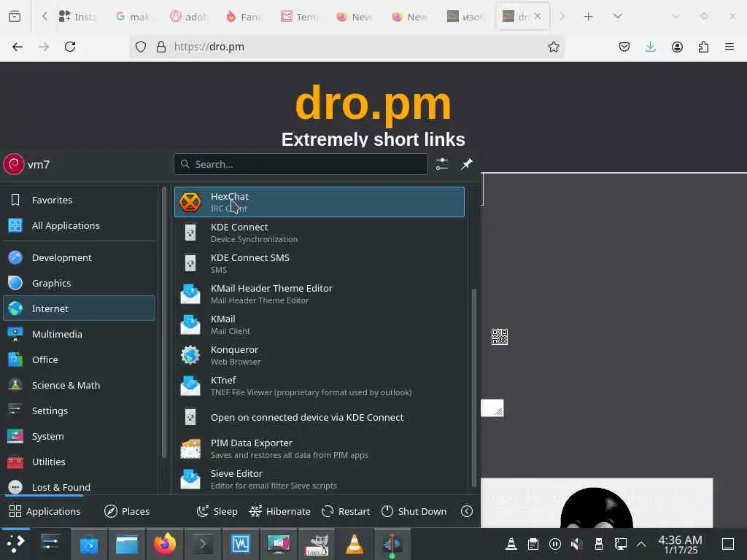Click the application list scrollbar
747x560 pixels.
(x=473, y=388)
